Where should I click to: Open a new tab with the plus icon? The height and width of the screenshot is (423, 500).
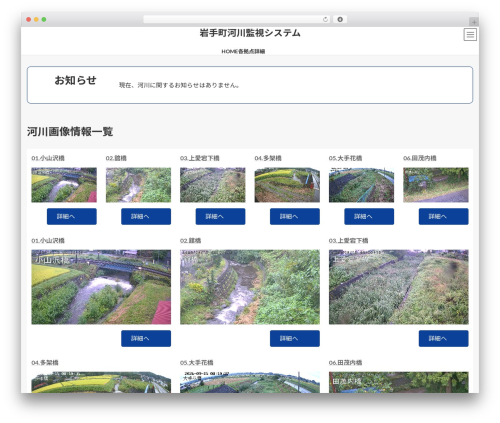coord(474,22)
